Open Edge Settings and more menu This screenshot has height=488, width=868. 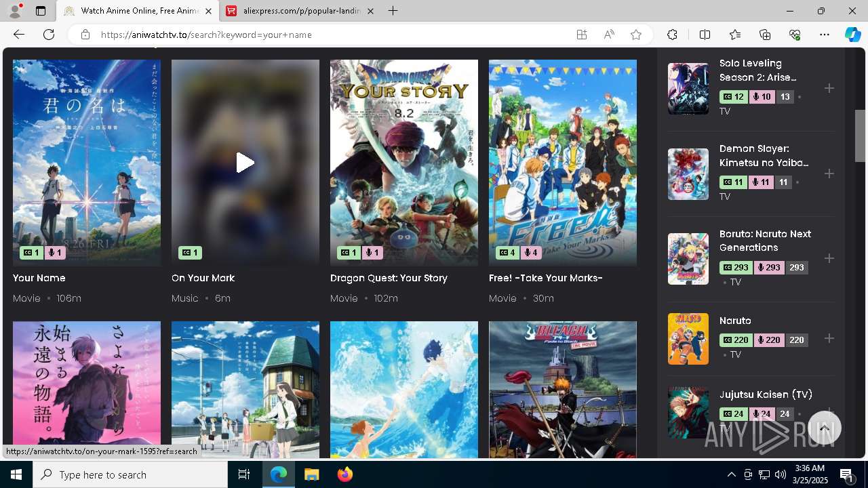click(825, 35)
